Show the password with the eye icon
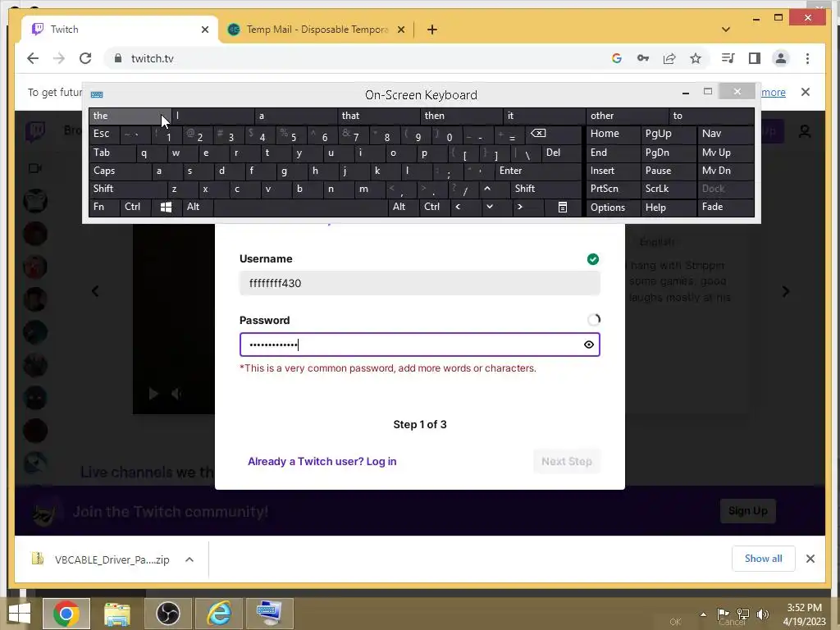This screenshot has height=630, width=840. coord(589,345)
